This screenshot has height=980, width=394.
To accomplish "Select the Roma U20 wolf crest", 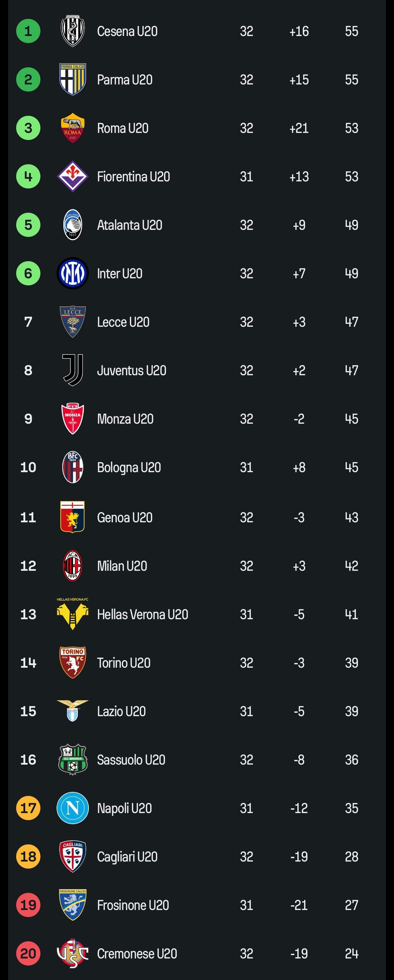I will click(72, 128).
